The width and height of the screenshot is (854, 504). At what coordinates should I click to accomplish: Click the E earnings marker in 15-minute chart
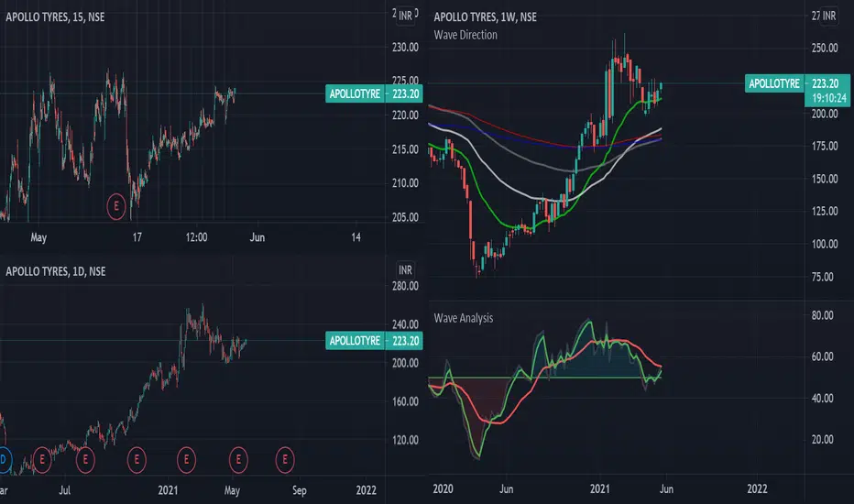pos(116,206)
